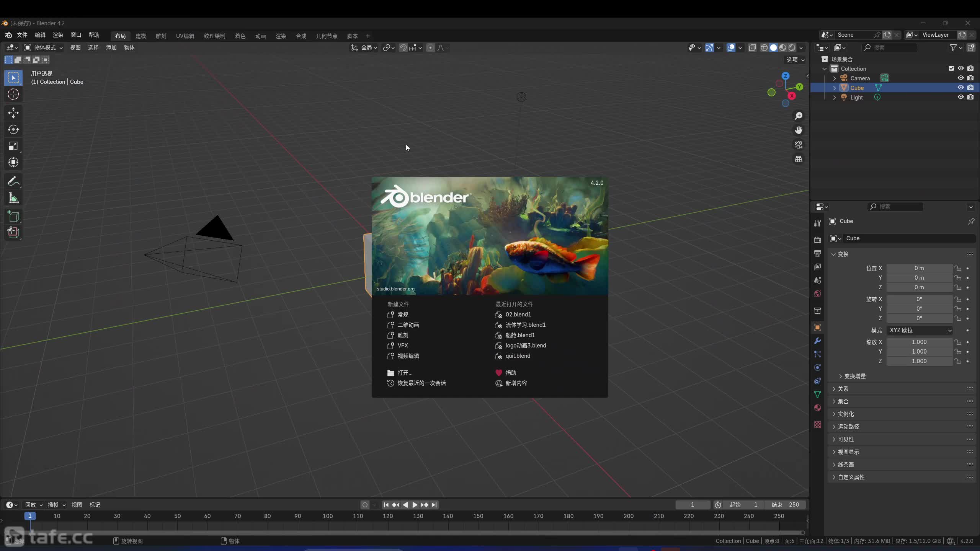This screenshot has height=551, width=980.
Task: Click the Z axis on navigation gizmo
Action: [786, 76]
